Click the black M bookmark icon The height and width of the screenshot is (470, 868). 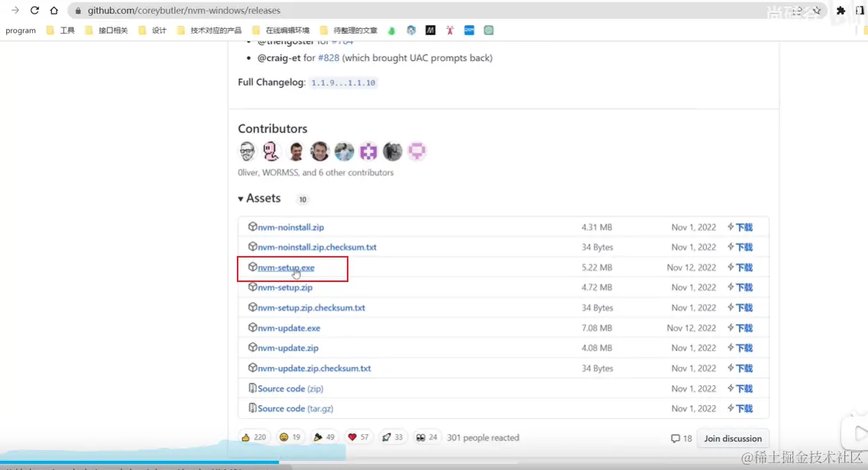430,31
